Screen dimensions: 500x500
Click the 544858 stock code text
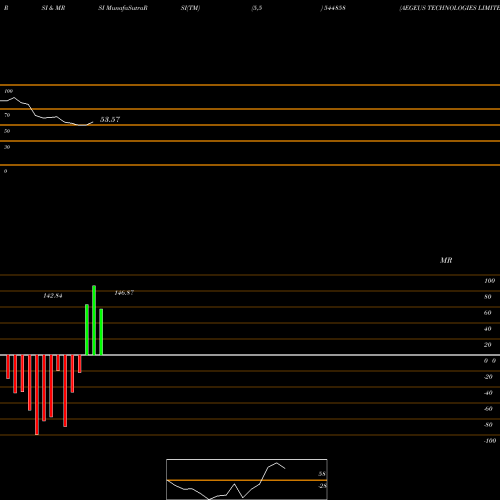coord(334,8)
